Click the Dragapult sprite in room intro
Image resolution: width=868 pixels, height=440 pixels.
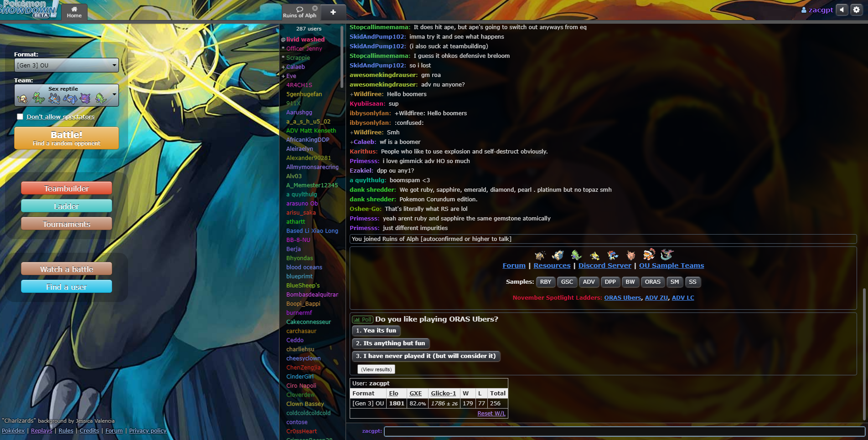click(x=667, y=254)
